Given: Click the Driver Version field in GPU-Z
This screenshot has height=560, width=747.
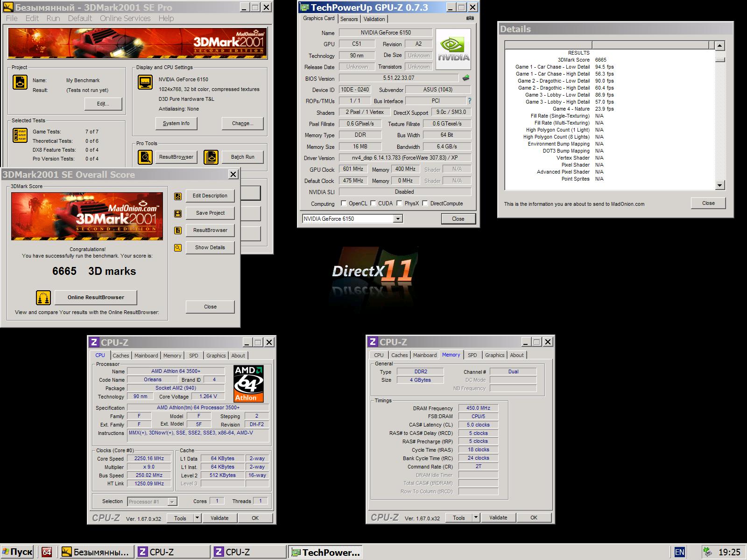Looking at the screenshot, I should (404, 158).
